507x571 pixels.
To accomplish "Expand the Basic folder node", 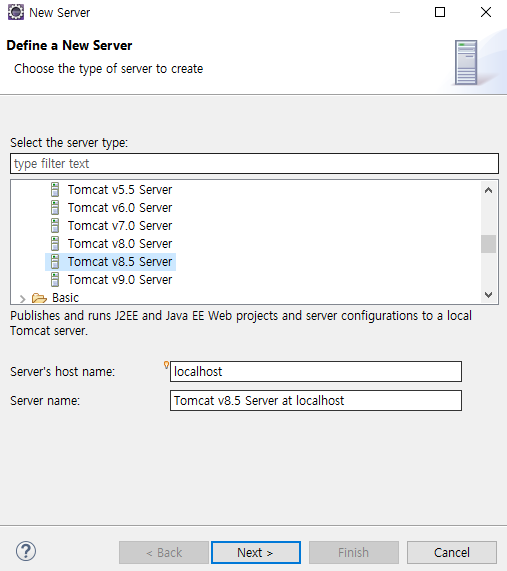I will (23, 299).
